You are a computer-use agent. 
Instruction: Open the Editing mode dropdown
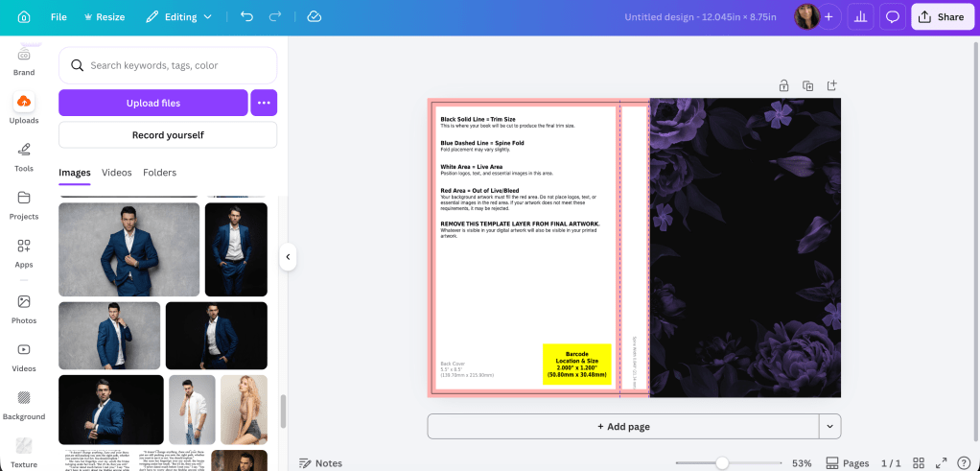[179, 17]
